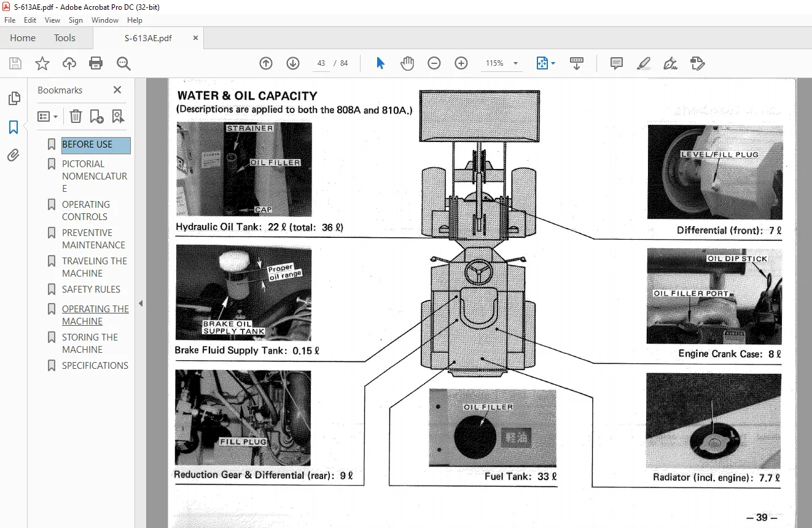Open the View menu
Image resolution: width=812 pixels, height=528 pixels.
click(53, 20)
